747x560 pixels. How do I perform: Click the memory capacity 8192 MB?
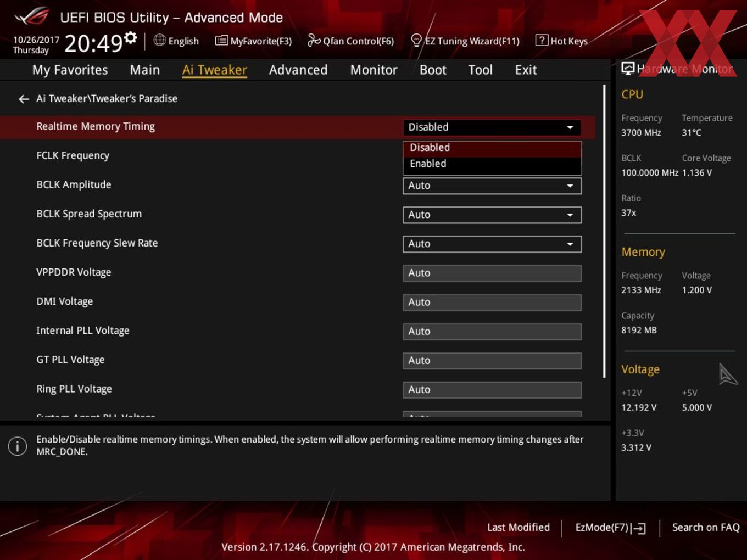click(x=639, y=330)
